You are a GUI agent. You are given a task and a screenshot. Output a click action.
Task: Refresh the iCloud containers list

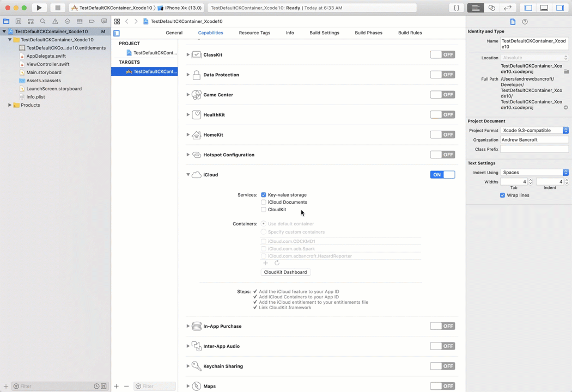277,263
